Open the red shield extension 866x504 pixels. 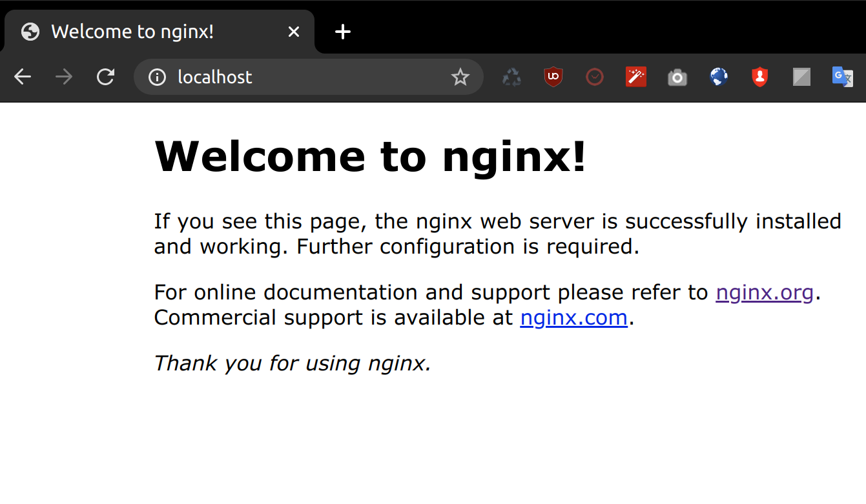pos(760,77)
